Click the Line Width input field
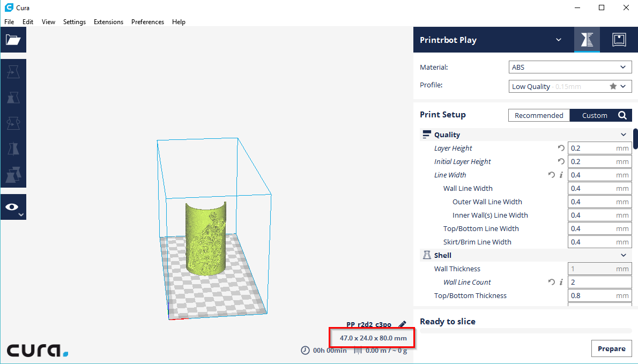638x364 pixels. pos(600,175)
